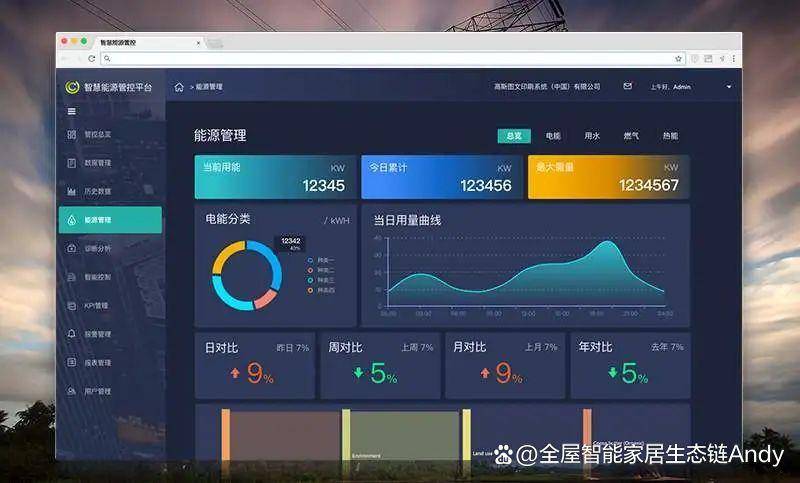This screenshot has width=800, height=483.
Task: Click the home icon in breadcrumb
Action: coord(179,87)
